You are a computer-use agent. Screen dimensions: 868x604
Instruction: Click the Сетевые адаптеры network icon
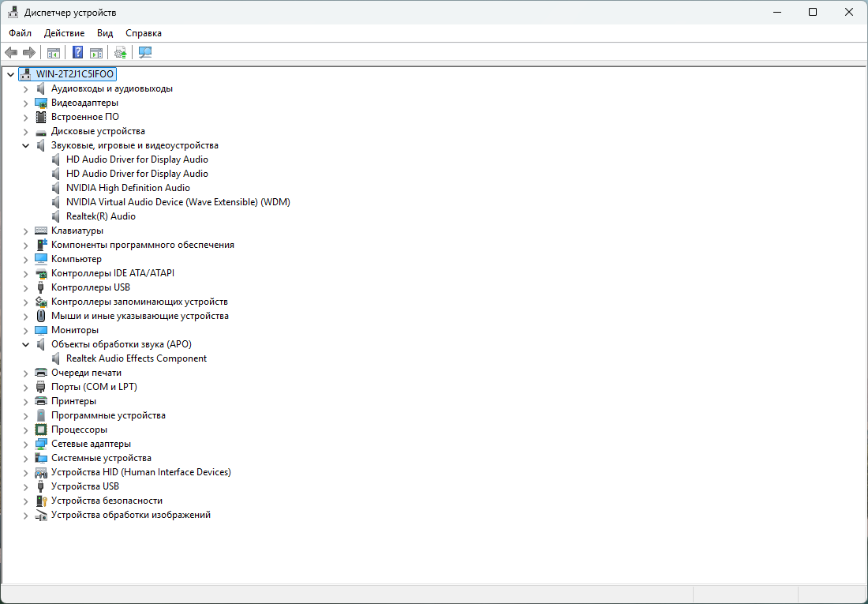[x=41, y=444]
